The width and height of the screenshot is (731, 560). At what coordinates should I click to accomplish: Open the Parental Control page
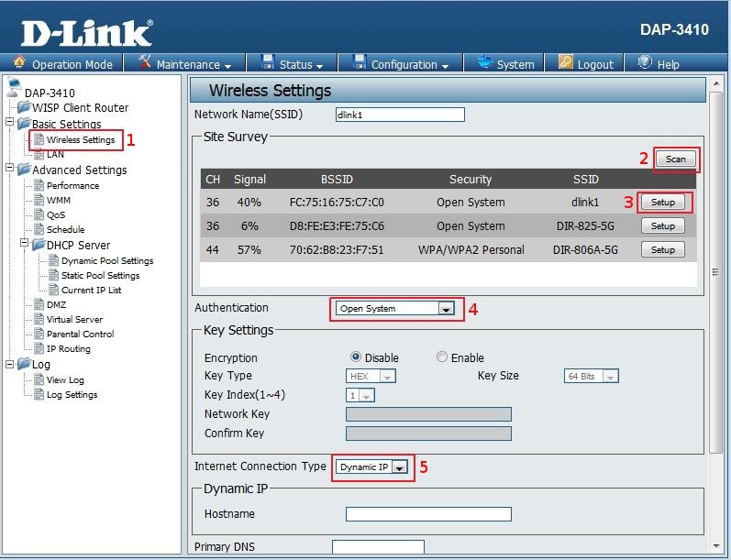click(81, 334)
